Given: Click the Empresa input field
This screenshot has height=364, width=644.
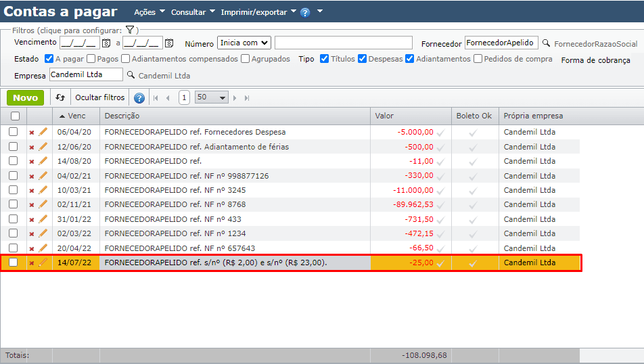Looking at the screenshot, I should (86, 74).
